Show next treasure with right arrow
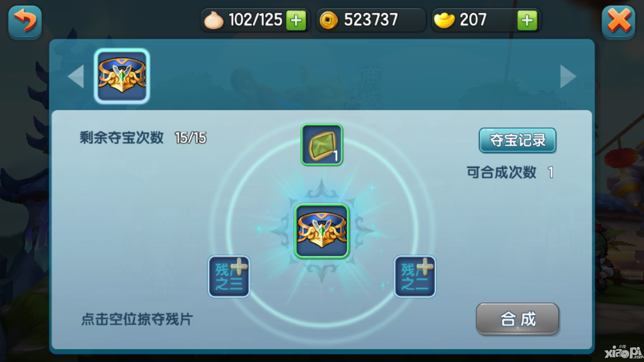Image resolution: width=644 pixels, height=362 pixels. point(568,76)
